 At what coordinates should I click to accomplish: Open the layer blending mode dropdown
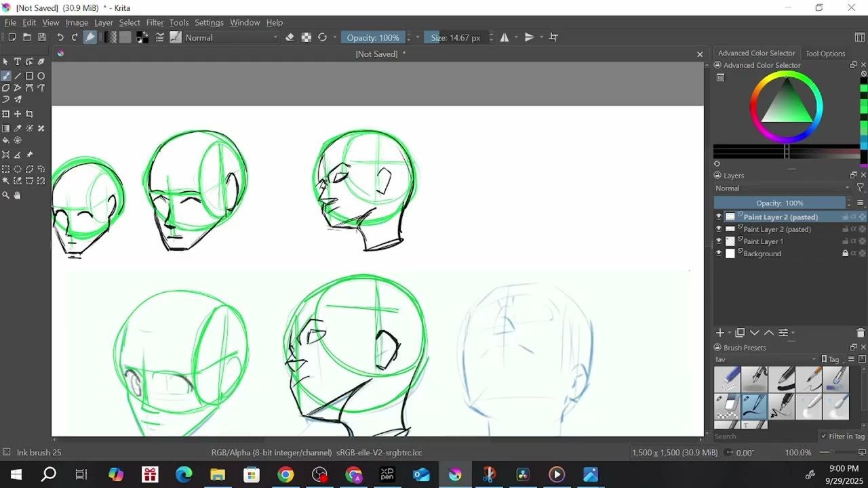coord(783,188)
